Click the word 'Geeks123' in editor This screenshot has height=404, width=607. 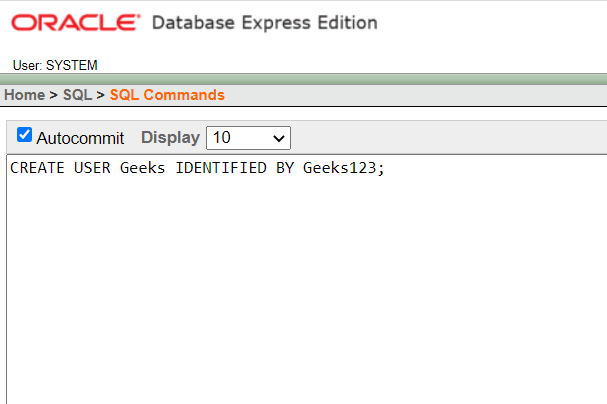tap(340, 168)
